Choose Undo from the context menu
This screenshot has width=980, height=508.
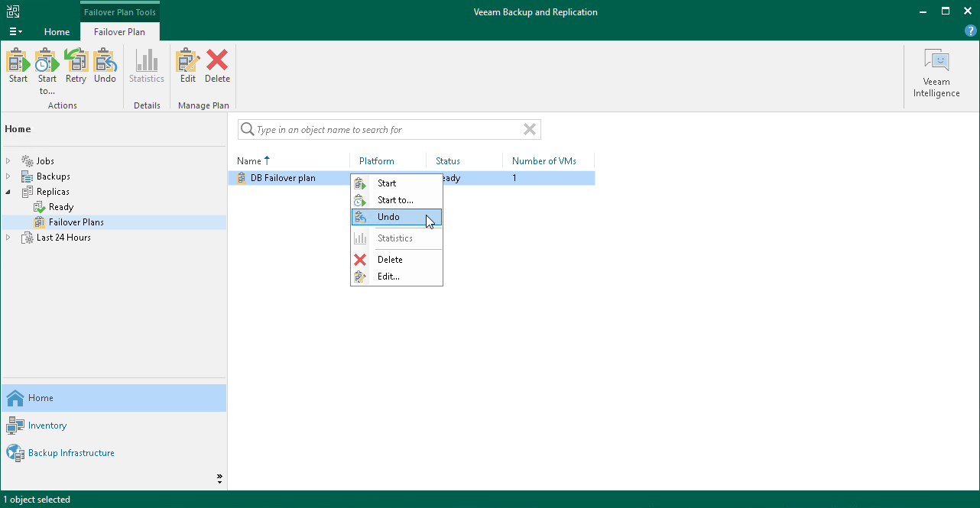coord(398,217)
